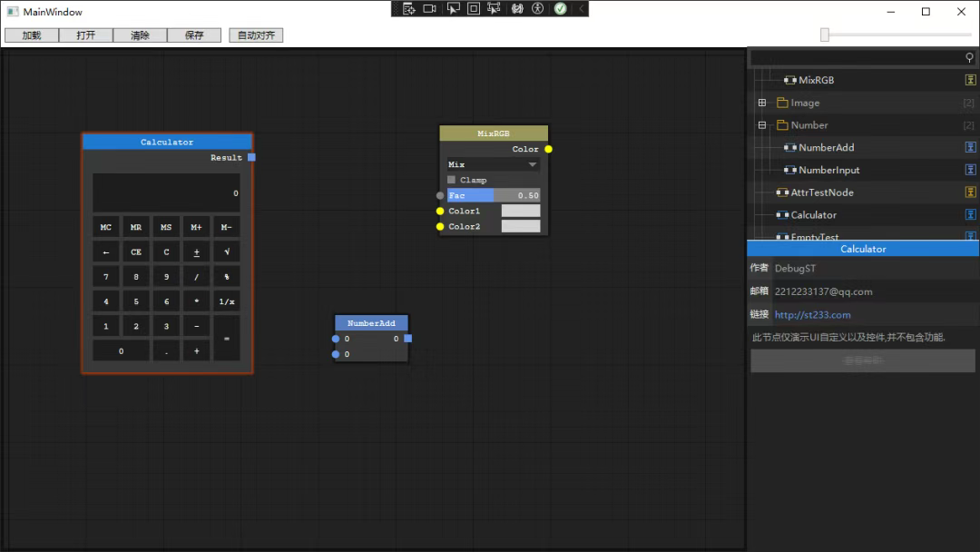Toggle the debug hot reload checkmark icon
The height and width of the screenshot is (552, 980).
(x=560, y=8)
